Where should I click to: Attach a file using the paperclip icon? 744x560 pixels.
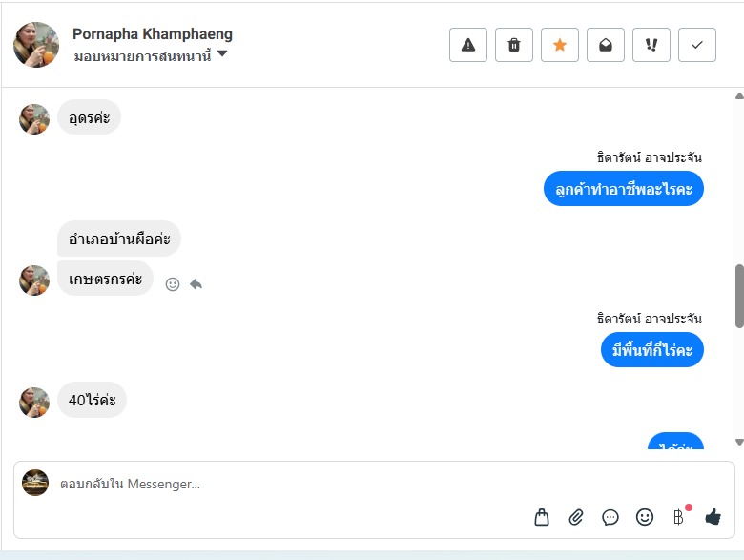pyautogui.click(x=576, y=517)
